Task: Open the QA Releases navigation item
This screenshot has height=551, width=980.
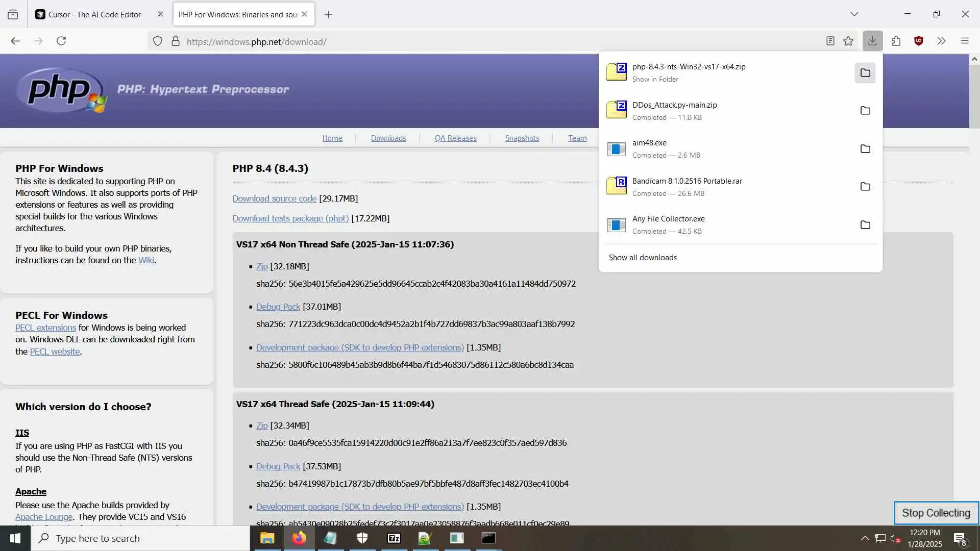Action: click(x=455, y=138)
